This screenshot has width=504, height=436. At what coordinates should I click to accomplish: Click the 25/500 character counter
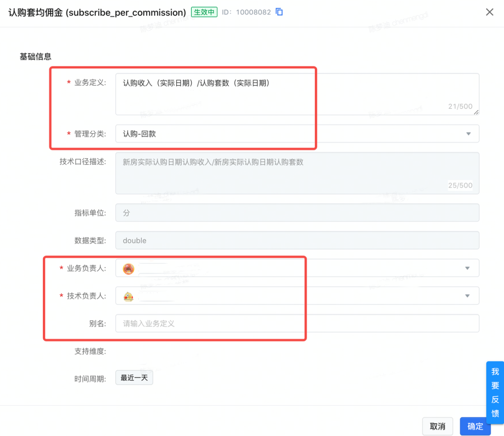(x=460, y=186)
